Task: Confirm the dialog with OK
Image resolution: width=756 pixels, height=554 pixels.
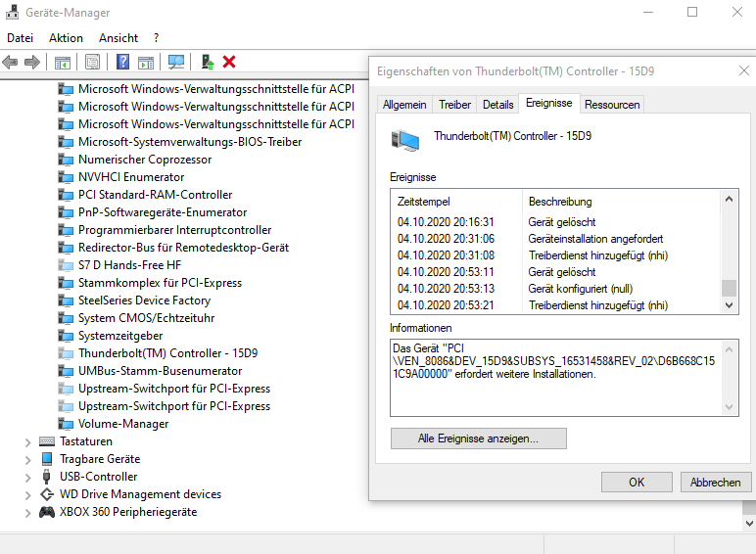Action: pos(637,483)
